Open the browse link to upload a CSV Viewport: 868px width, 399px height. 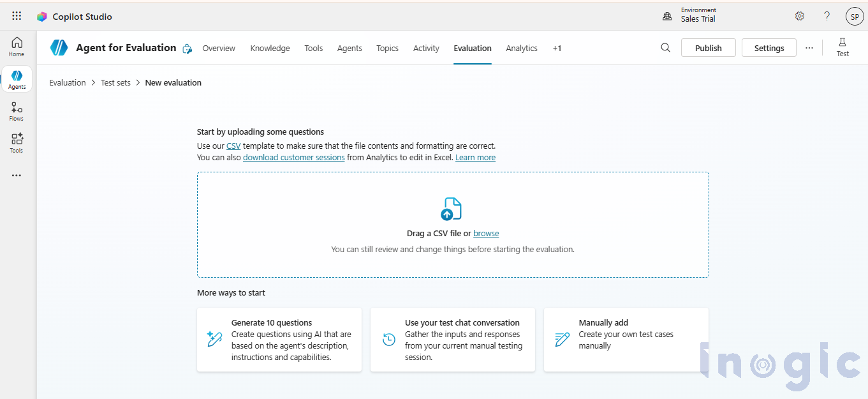tap(486, 233)
